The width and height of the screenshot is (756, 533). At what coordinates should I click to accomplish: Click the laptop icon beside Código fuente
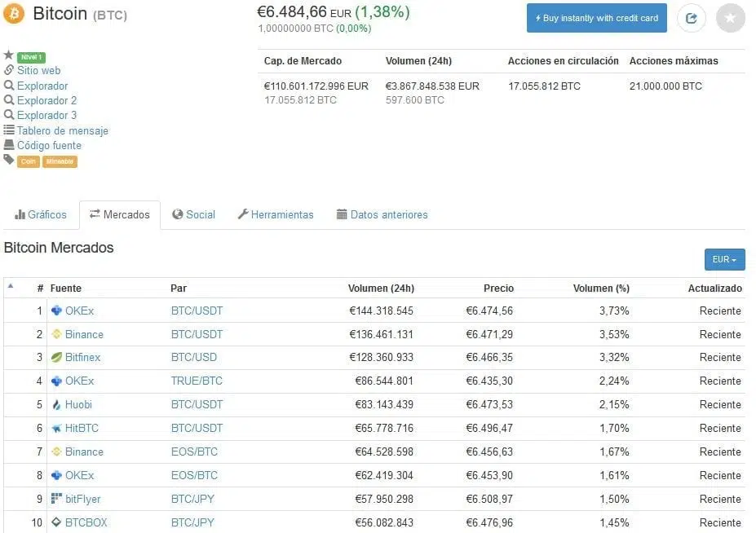coord(9,144)
